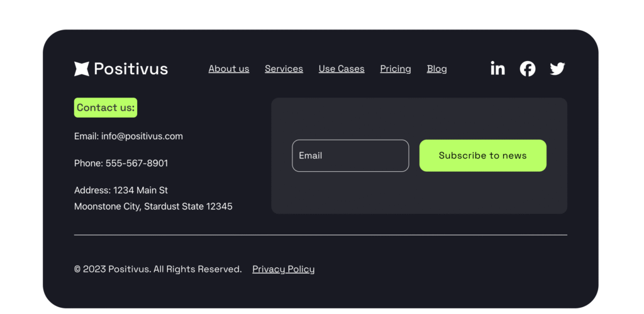Click the info@positivus.com email address
The height and width of the screenshot is (314, 644).
[x=142, y=136]
